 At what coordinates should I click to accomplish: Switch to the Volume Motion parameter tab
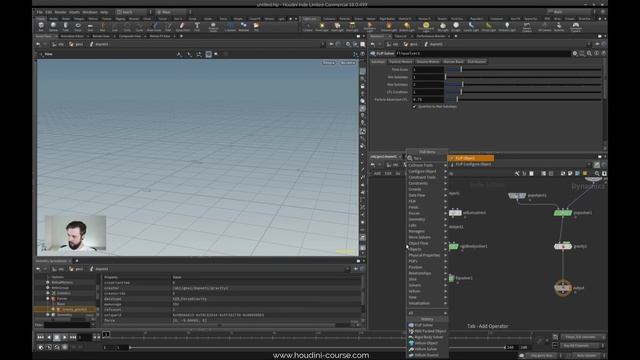[428, 62]
